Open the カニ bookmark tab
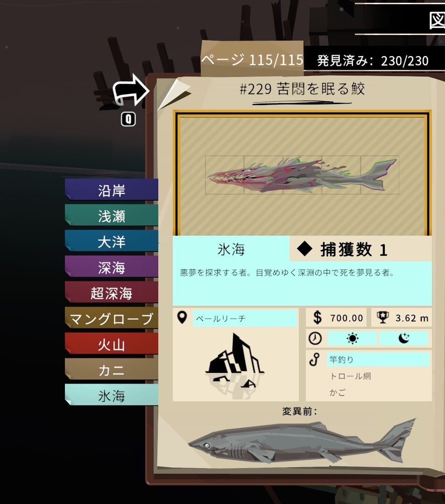 pos(112,370)
